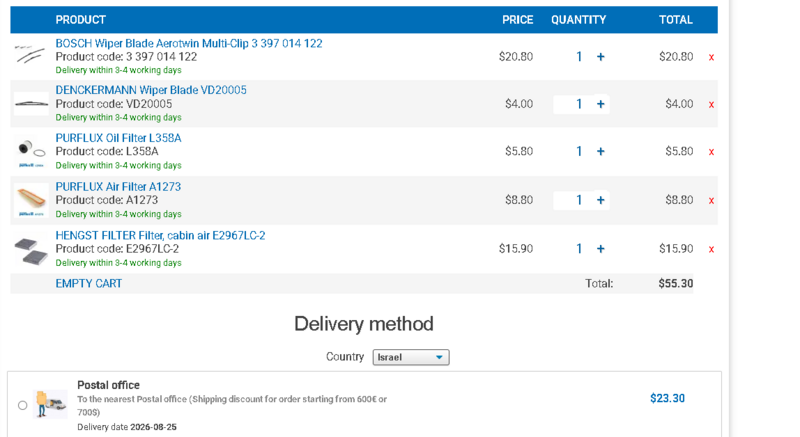800x437 pixels.
Task: Click the EMPTY CART link
Action: pyautogui.click(x=89, y=284)
